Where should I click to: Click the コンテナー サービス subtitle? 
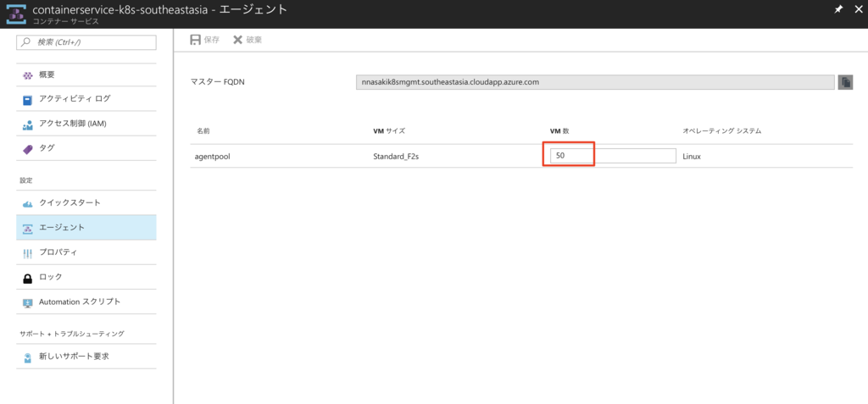[x=66, y=21]
